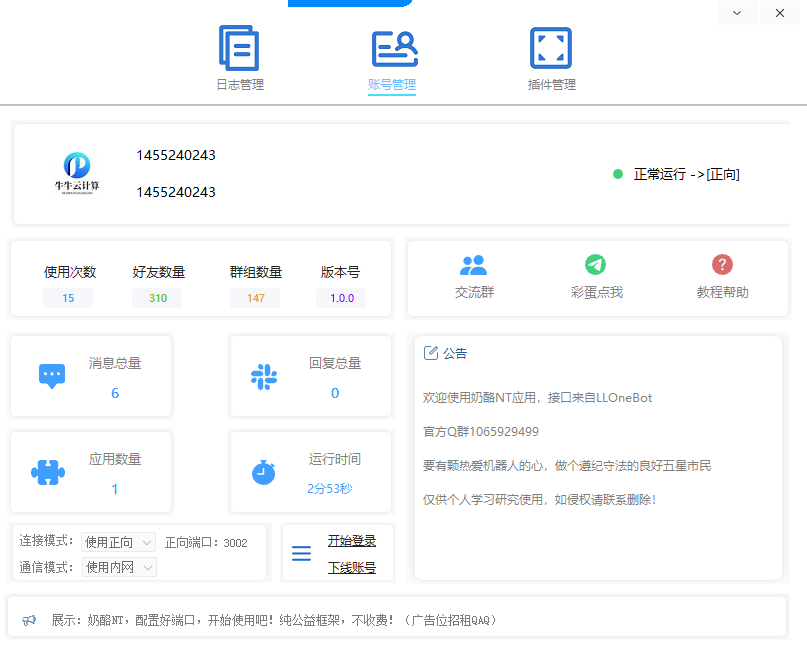
Task: Open the 日志管理 log management icon
Action: pos(239,48)
